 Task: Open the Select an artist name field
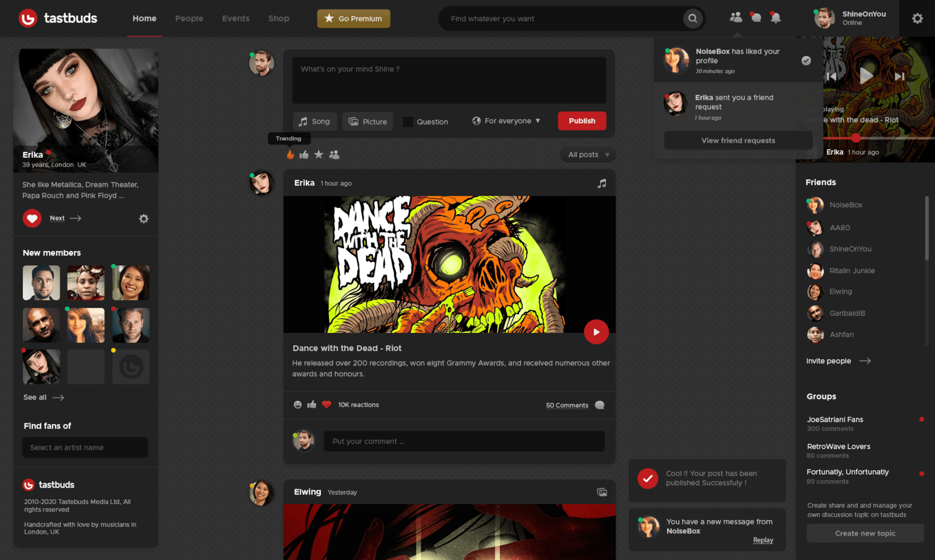85,448
